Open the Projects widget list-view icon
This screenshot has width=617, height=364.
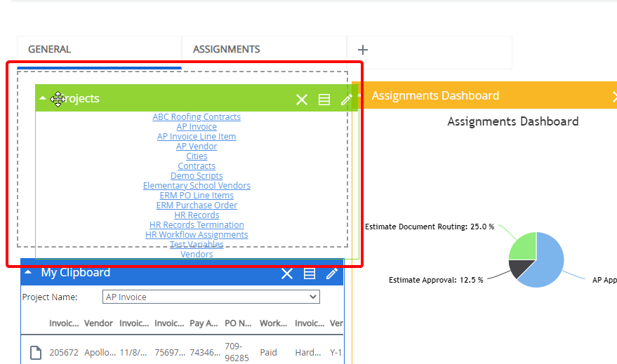[324, 100]
